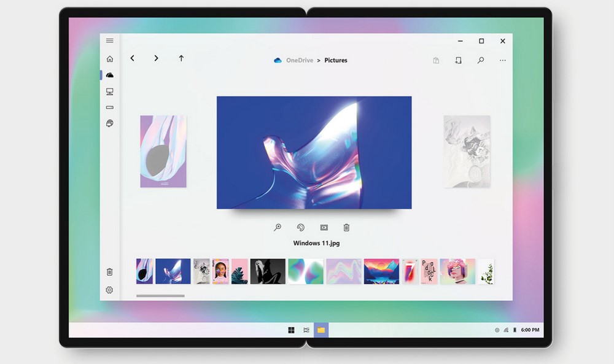The image size is (614, 364).
Task: Check battery icon in system tray
Action: (515, 330)
